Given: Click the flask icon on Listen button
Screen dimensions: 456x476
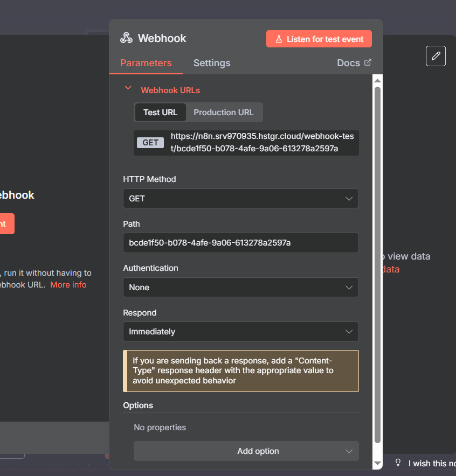Looking at the screenshot, I should pyautogui.click(x=279, y=39).
